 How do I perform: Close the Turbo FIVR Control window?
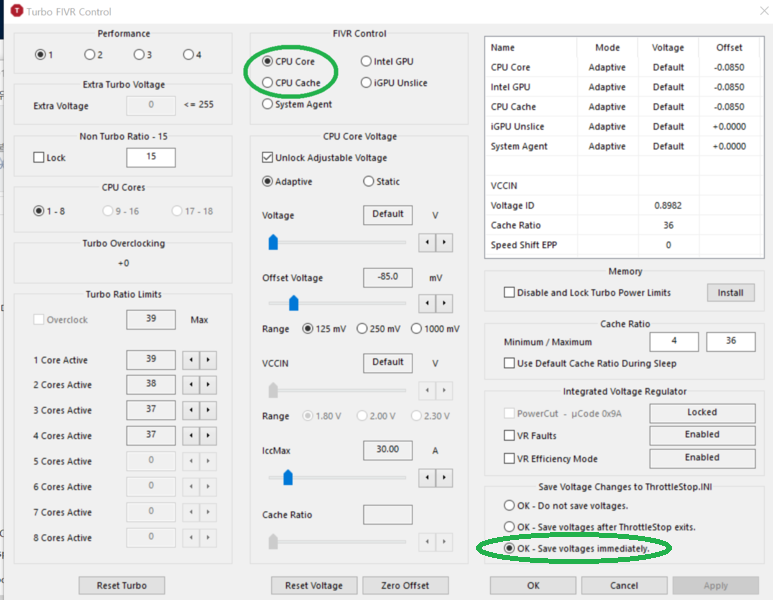(x=764, y=11)
